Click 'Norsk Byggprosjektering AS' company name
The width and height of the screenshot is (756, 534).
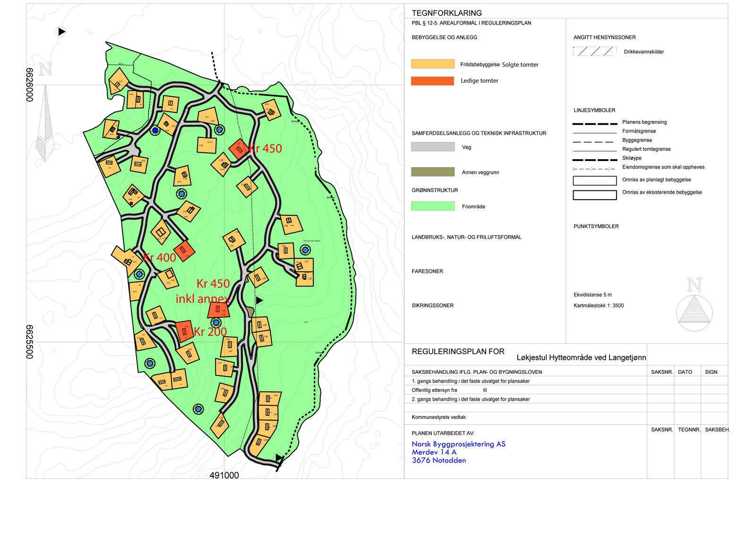(x=458, y=444)
